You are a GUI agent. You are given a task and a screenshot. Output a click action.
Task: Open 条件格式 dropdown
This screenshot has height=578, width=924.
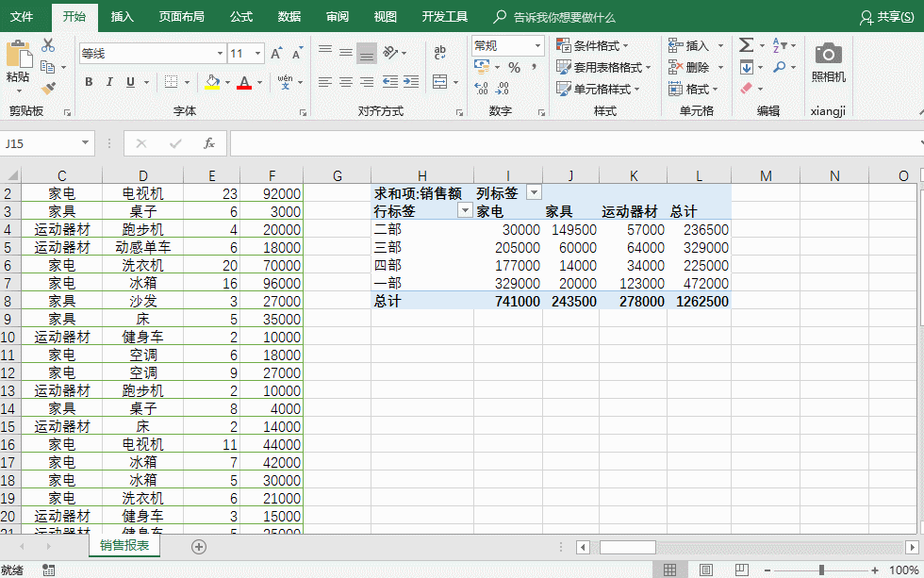593,45
